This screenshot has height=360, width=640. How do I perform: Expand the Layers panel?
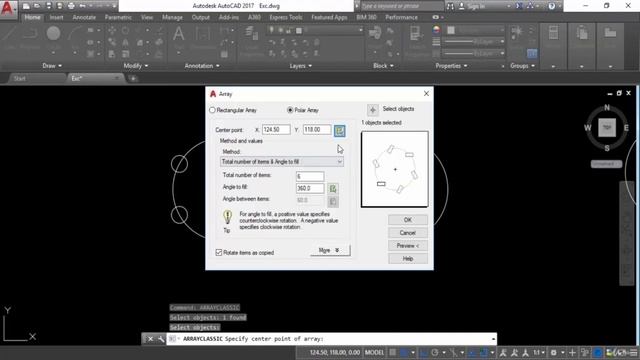[301, 66]
